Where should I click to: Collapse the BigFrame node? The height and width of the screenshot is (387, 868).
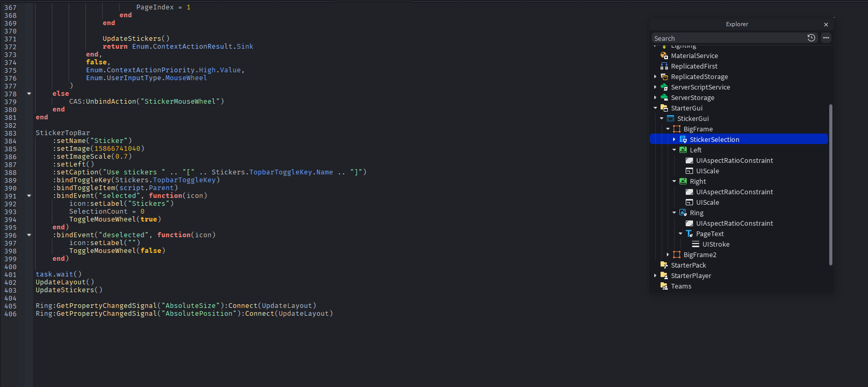[x=668, y=129]
